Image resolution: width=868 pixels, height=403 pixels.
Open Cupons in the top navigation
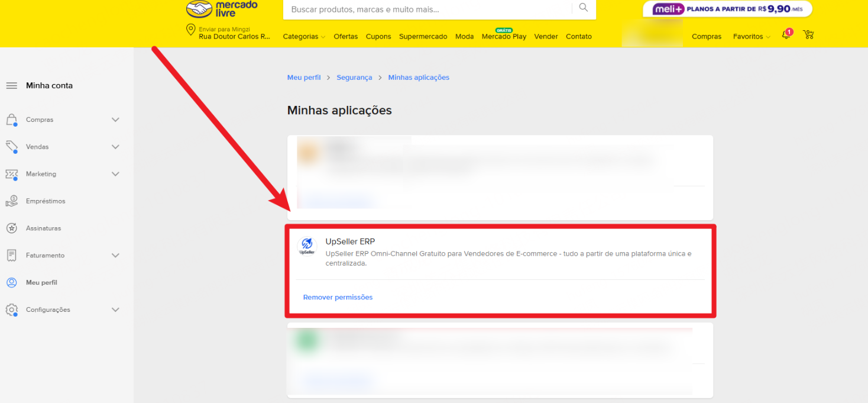pos(378,36)
